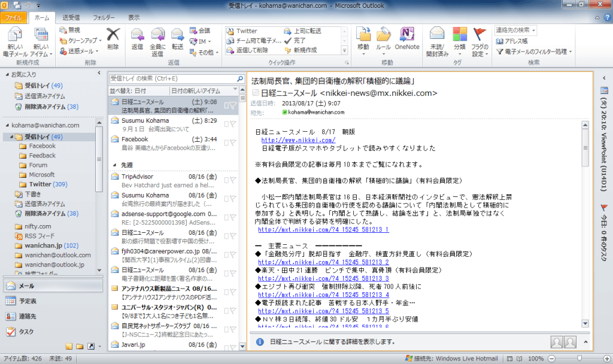The height and width of the screenshot is (364, 613).
Task: Switch to the フォルダー ribbon tab
Action: point(104,17)
